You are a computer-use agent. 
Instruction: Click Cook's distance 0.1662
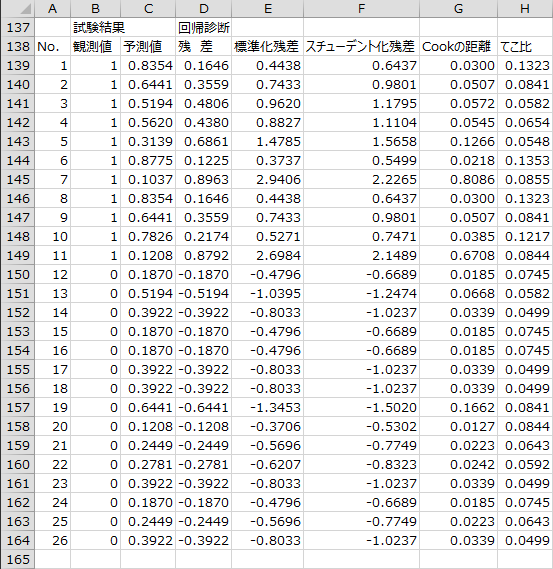[459, 407]
